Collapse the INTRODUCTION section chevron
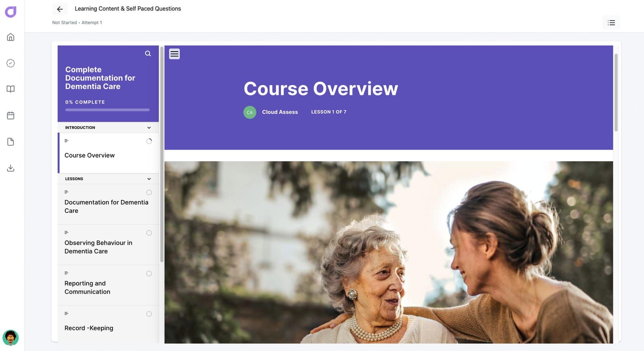644x351 pixels. pyautogui.click(x=149, y=128)
